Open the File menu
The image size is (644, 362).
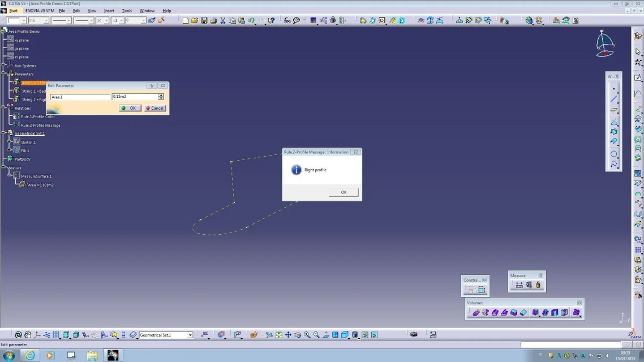(x=62, y=11)
